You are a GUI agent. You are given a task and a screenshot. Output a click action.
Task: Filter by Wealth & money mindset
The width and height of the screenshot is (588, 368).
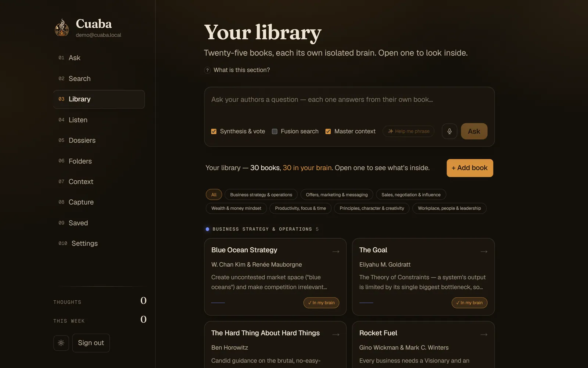coord(236,208)
